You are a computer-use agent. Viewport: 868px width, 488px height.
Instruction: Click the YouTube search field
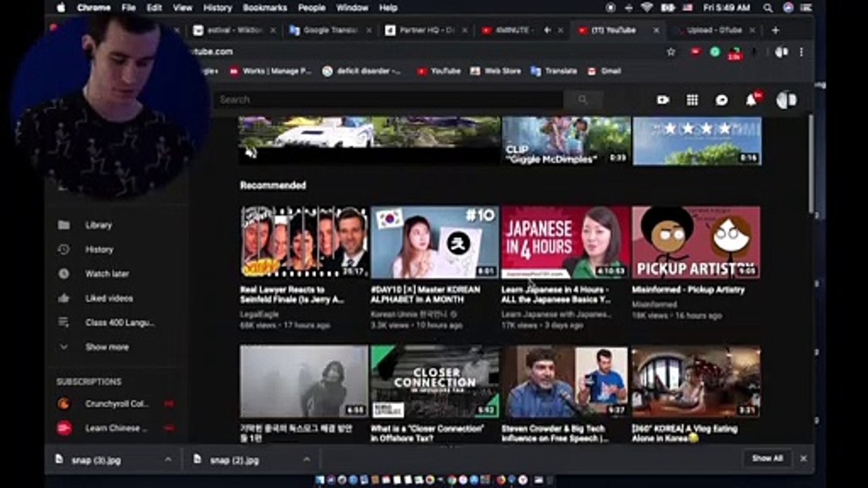(x=389, y=100)
